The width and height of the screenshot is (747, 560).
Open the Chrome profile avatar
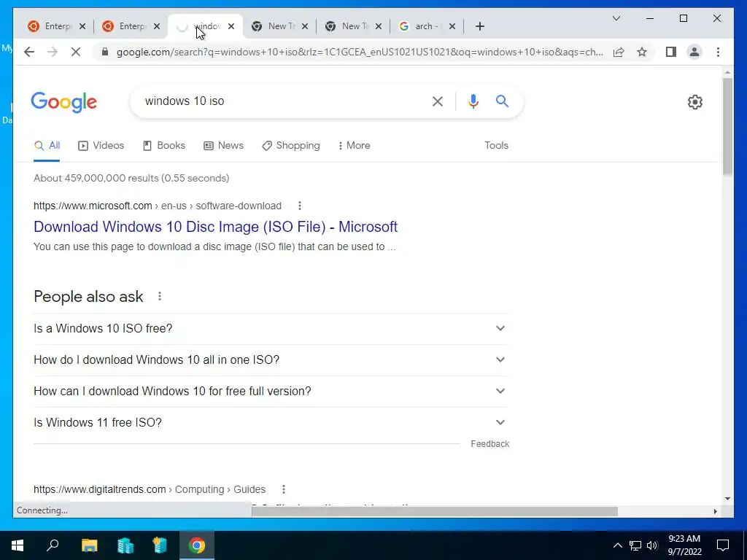(694, 52)
